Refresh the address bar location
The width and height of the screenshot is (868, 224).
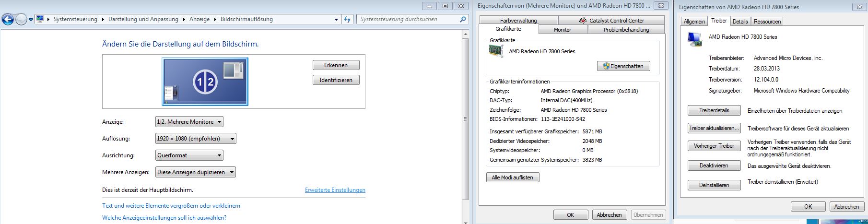pyautogui.click(x=348, y=19)
